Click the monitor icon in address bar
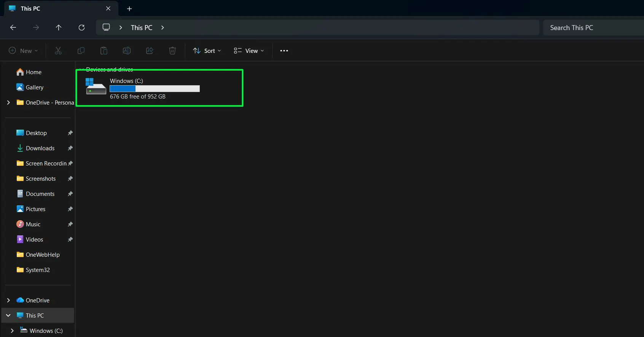The height and width of the screenshot is (337, 644). 106,27
